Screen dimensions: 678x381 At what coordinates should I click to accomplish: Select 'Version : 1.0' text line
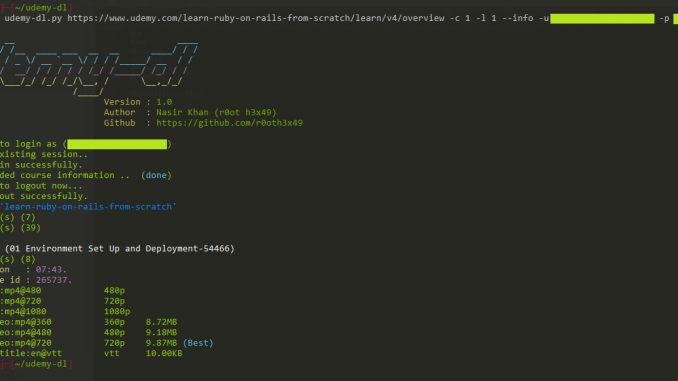[138, 102]
